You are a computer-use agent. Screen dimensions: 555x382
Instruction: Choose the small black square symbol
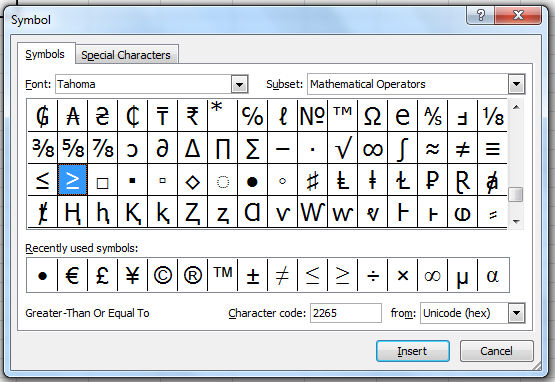coord(132,179)
